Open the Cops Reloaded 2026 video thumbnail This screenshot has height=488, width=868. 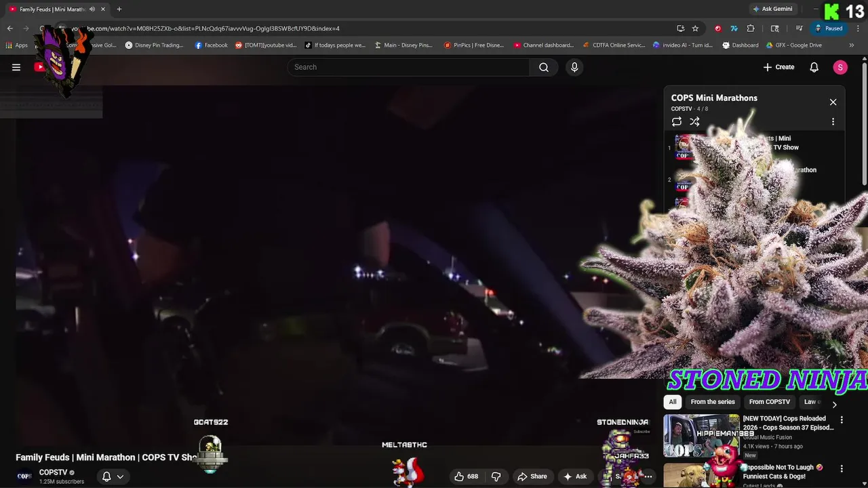tap(701, 436)
